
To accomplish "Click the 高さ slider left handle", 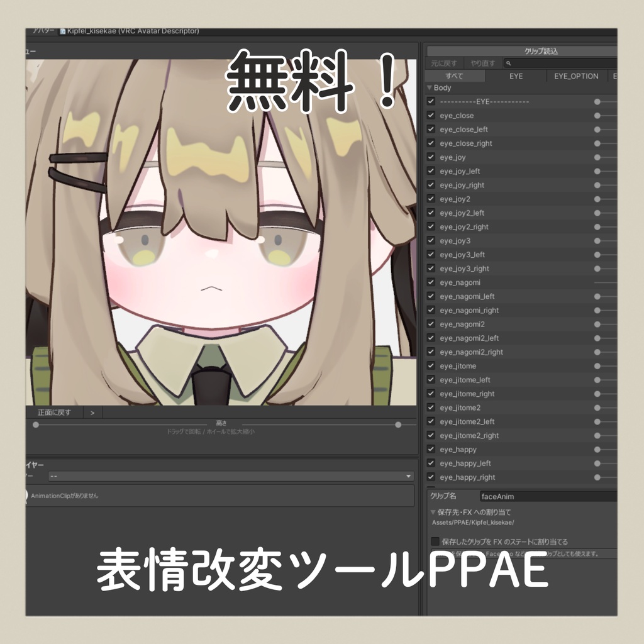I will click(x=36, y=425).
